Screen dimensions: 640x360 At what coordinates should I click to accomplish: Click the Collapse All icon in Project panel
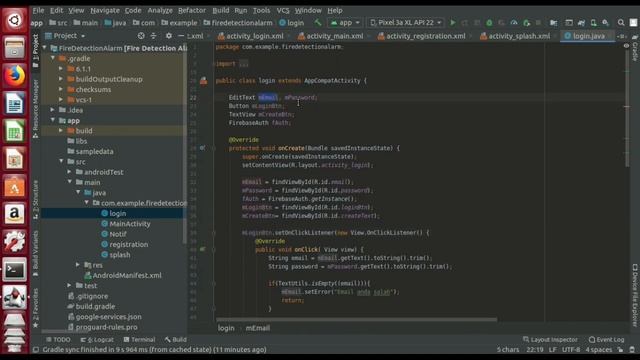click(153, 36)
